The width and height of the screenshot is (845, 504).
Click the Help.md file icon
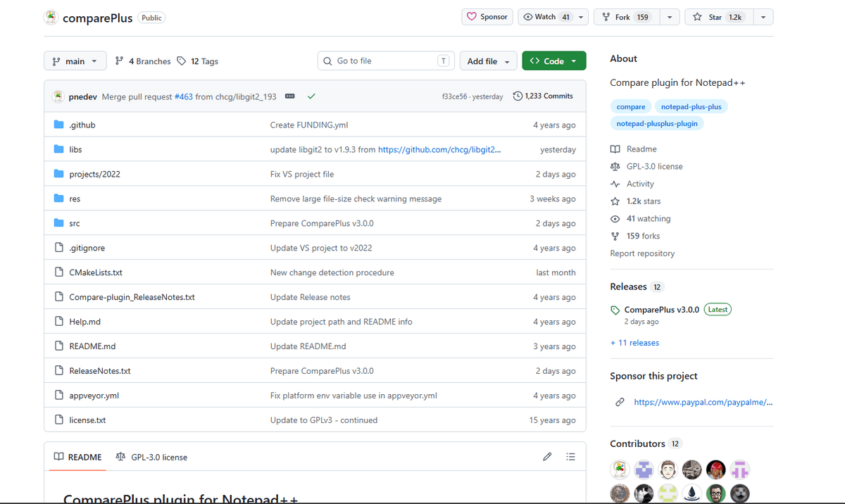click(x=59, y=322)
